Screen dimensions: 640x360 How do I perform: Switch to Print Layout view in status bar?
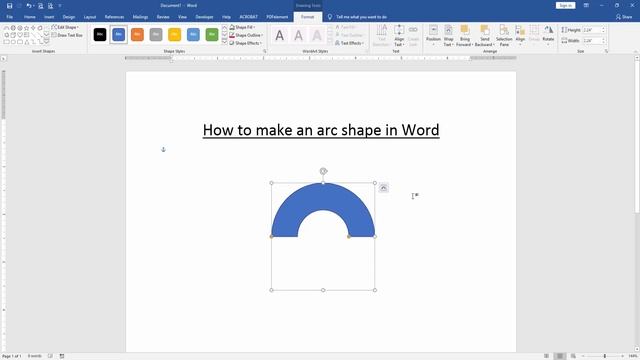pos(560,356)
